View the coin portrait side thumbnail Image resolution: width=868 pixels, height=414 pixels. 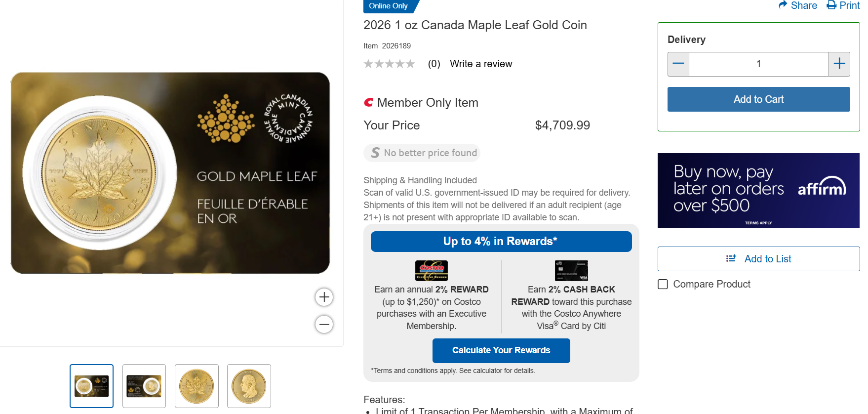click(249, 386)
